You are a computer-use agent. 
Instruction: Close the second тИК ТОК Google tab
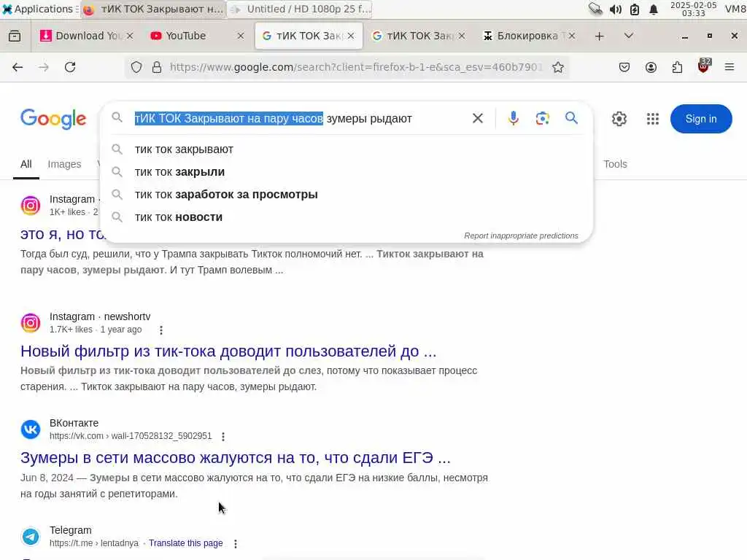(x=462, y=36)
